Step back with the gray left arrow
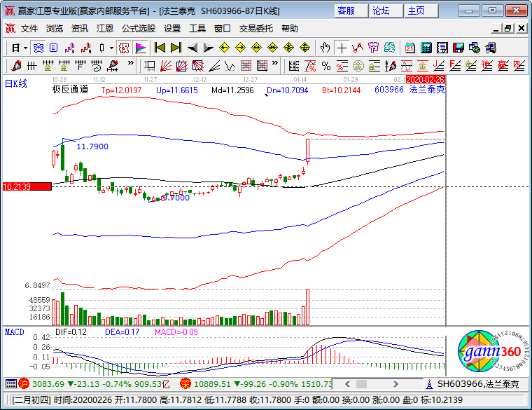Image resolution: width=532 pixels, height=410 pixels. (x=192, y=48)
